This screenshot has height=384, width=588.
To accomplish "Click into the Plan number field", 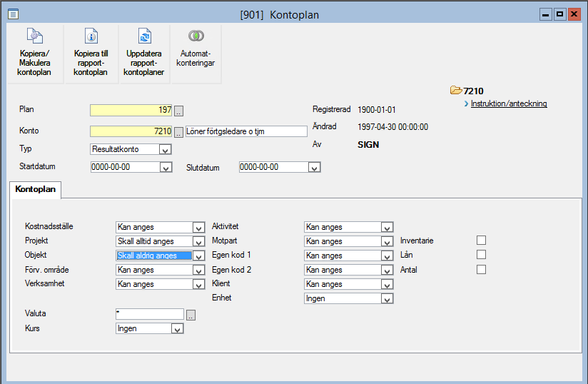I will [131, 110].
